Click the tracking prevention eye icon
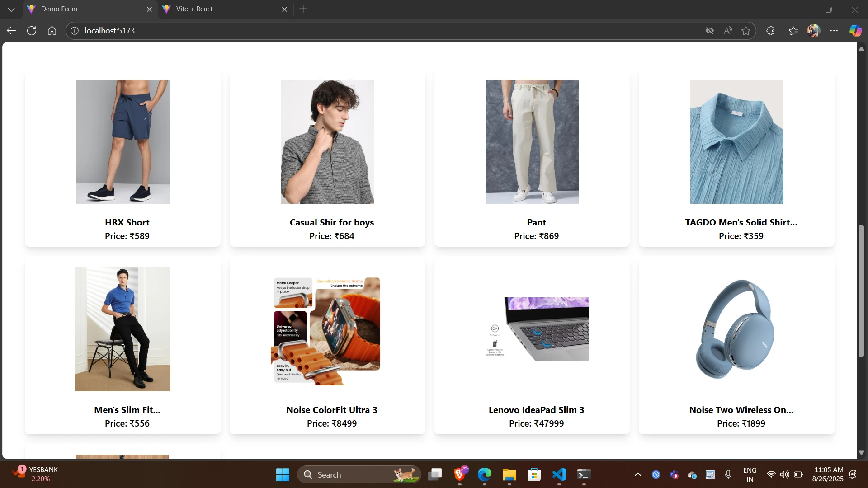868x488 pixels. [710, 31]
